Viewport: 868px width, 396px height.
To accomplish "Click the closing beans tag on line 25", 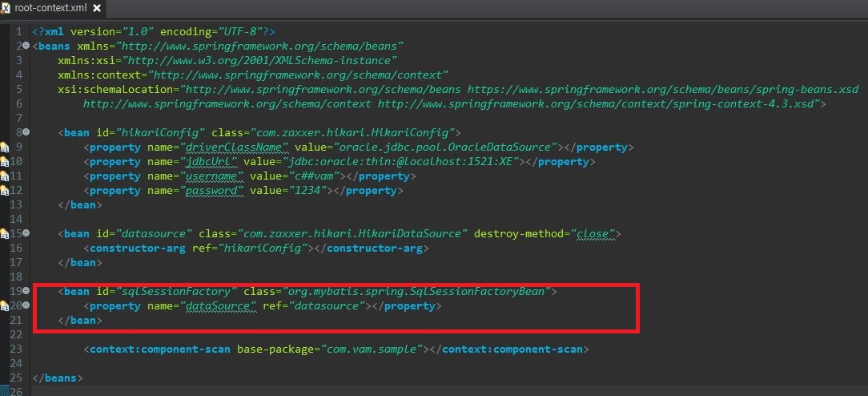I will coord(58,378).
